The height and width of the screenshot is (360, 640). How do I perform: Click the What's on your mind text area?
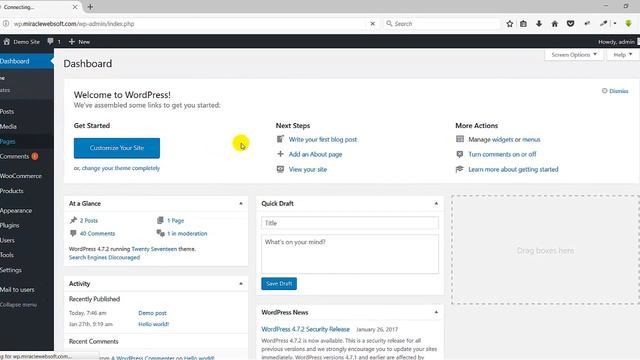coord(350,253)
